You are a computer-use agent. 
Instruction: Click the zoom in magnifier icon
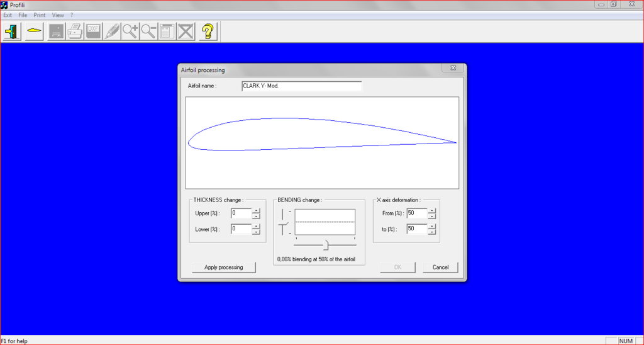pos(130,31)
